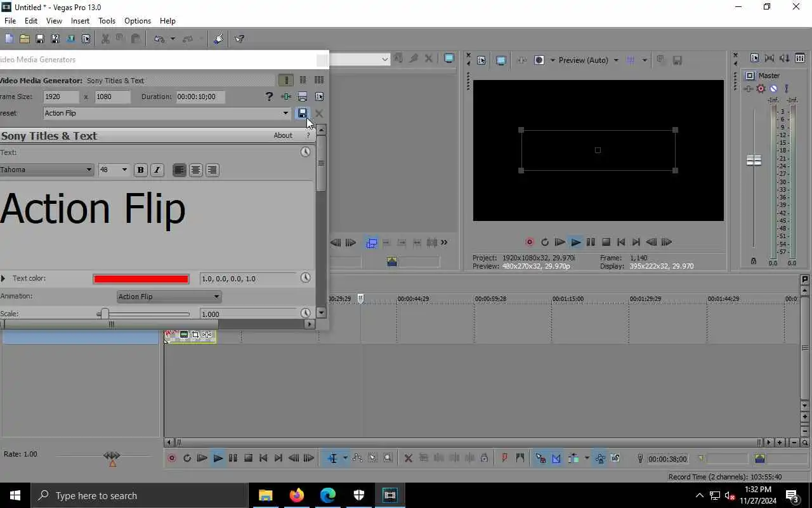Toggle Mute on the Master bus

pyautogui.click(x=773, y=89)
